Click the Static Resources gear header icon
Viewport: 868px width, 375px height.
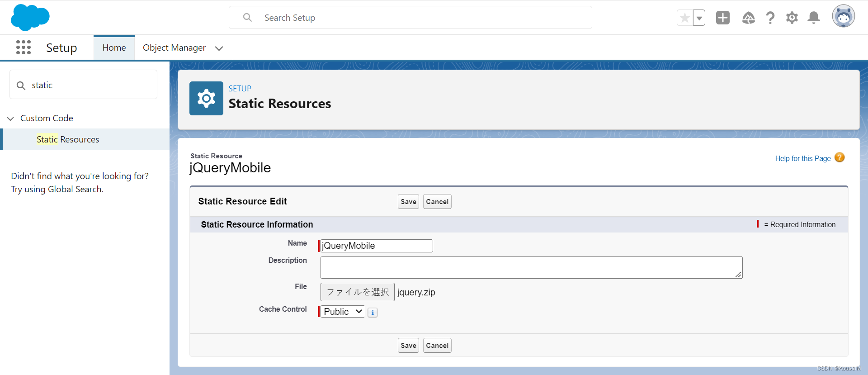point(206,98)
